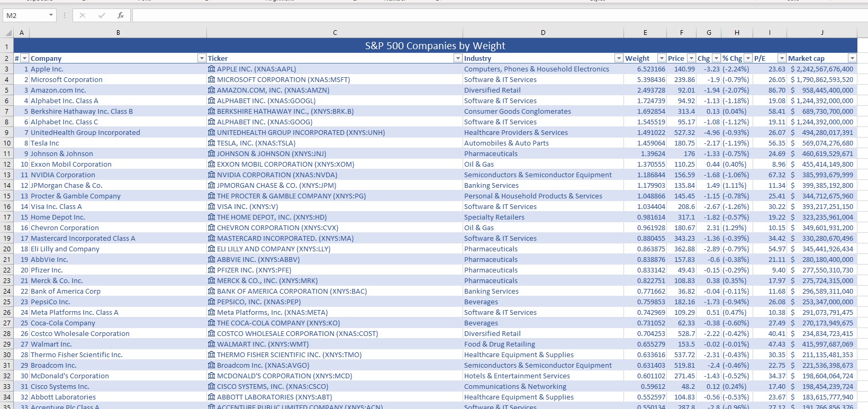The height and width of the screenshot is (409, 868).
Task: Select Apple's market cap $ 2,242,567,676,400
Action: (x=822, y=69)
